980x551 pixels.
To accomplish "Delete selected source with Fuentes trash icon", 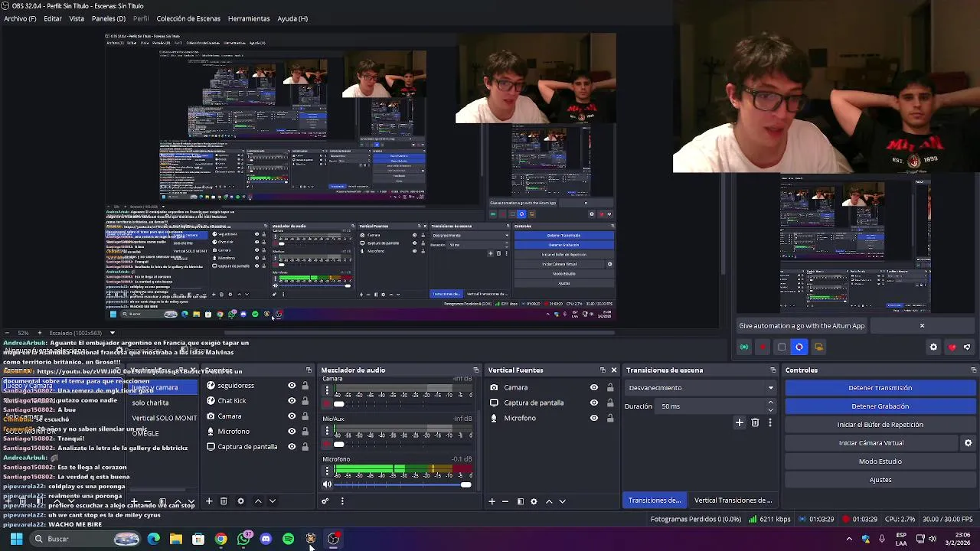I will click(x=224, y=501).
